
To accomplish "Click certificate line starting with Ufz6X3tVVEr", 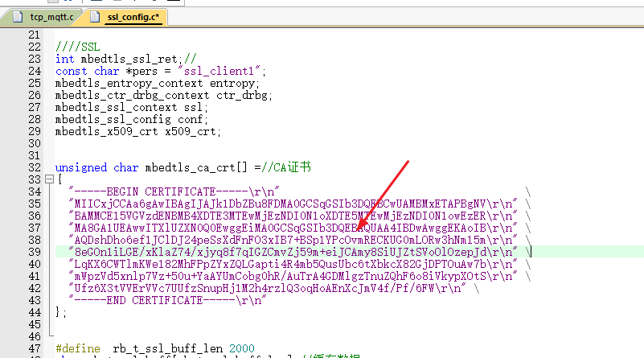I will pyautogui.click(x=268, y=288).
